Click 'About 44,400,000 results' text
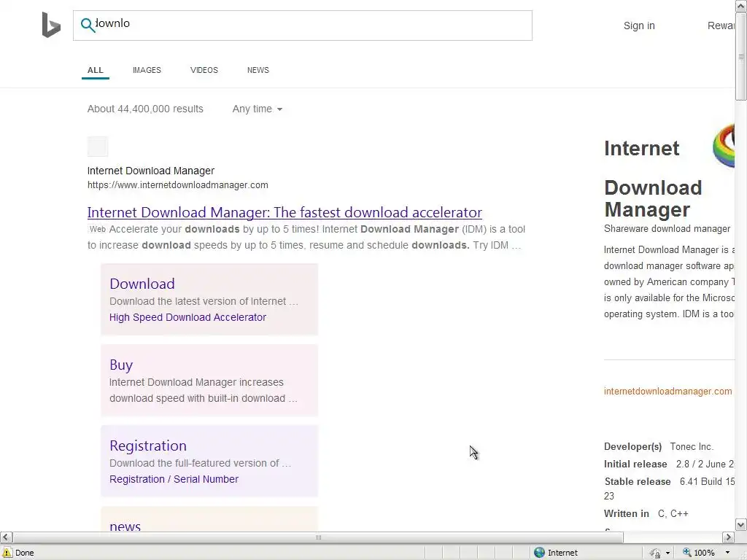Image resolution: width=747 pixels, height=560 pixels. (x=145, y=109)
